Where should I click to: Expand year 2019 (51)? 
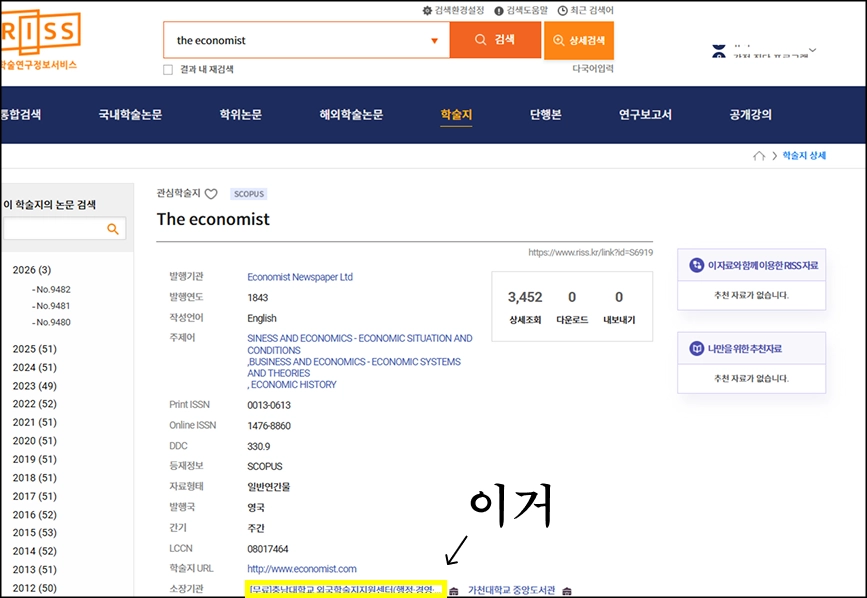34,459
